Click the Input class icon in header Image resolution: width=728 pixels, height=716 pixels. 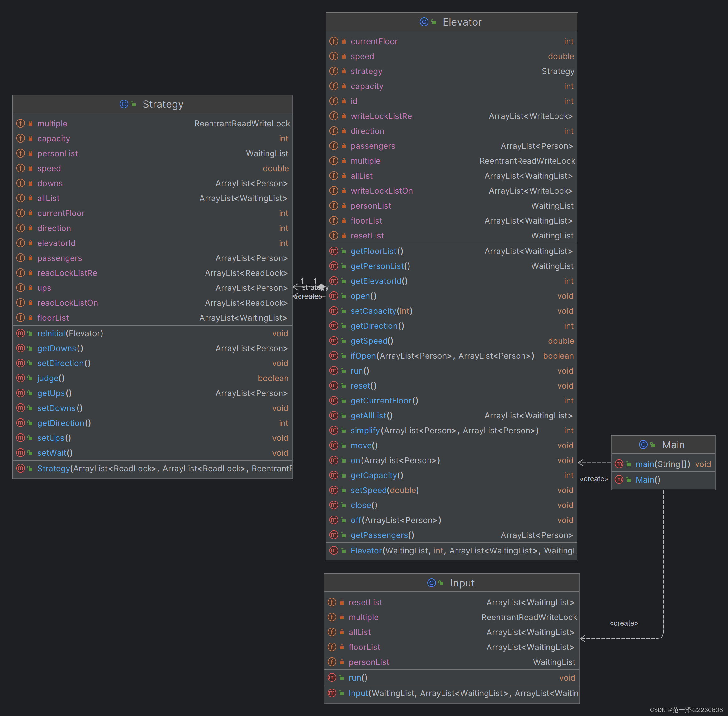[x=431, y=583]
